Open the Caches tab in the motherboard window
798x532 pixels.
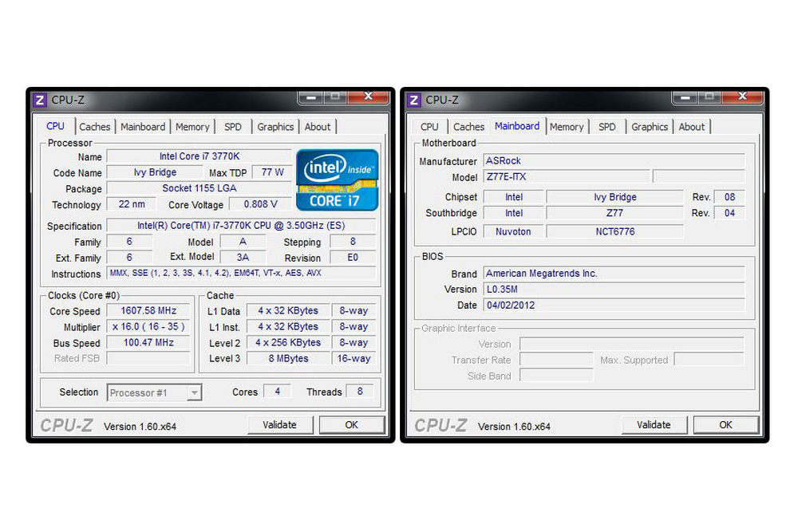[468, 127]
